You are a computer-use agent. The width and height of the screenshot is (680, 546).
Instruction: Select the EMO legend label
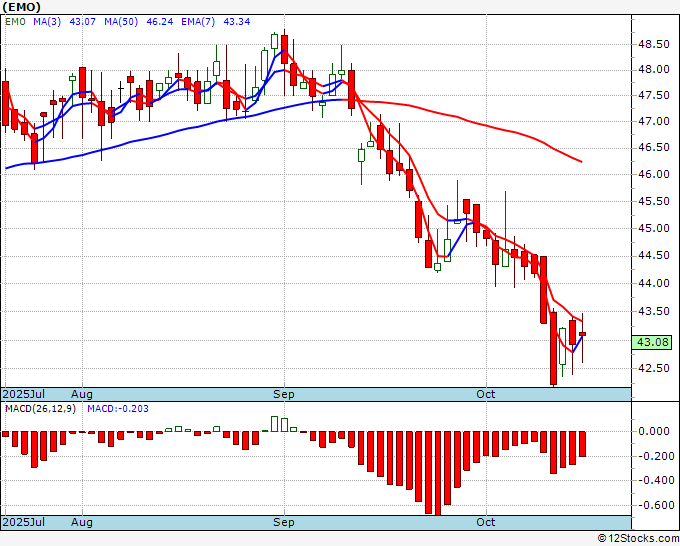click(x=16, y=22)
